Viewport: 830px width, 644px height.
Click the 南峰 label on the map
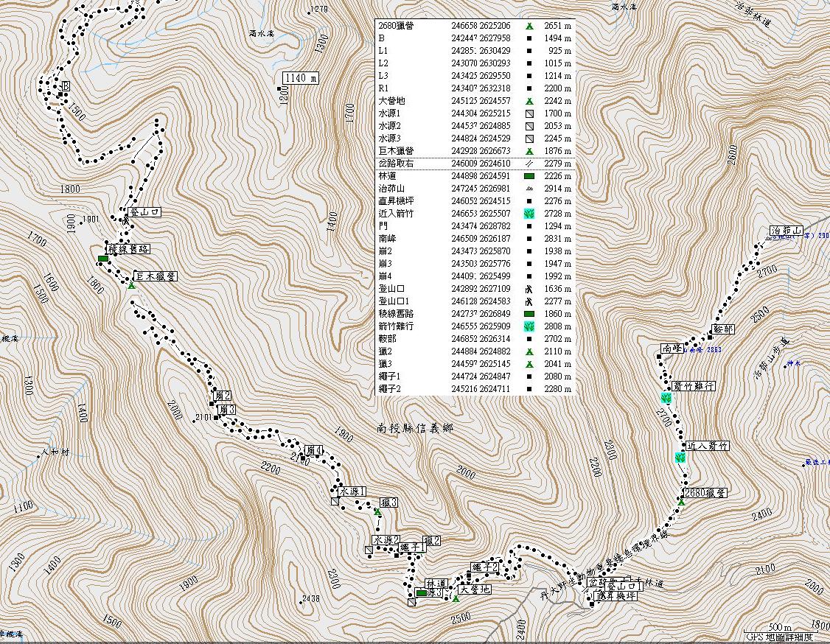[672, 349]
